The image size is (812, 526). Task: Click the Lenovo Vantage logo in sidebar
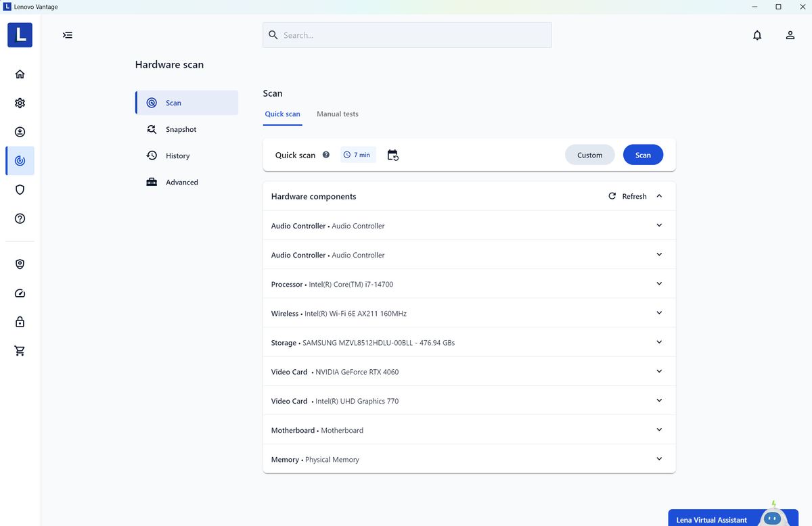pos(20,35)
